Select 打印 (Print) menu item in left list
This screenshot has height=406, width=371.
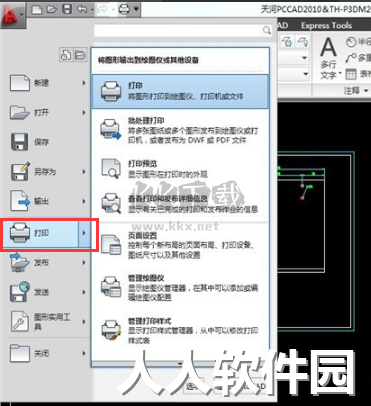pyautogui.click(x=40, y=233)
